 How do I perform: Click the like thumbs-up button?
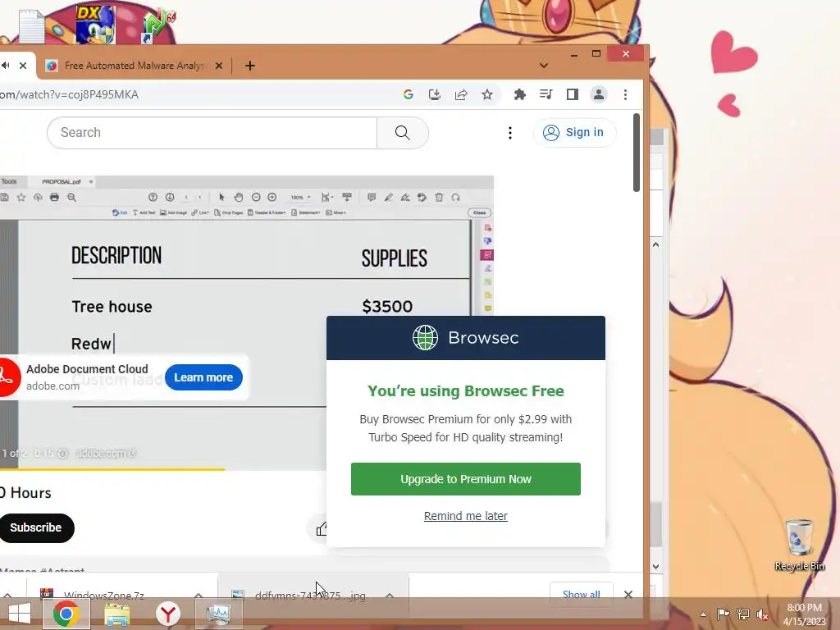point(322,529)
